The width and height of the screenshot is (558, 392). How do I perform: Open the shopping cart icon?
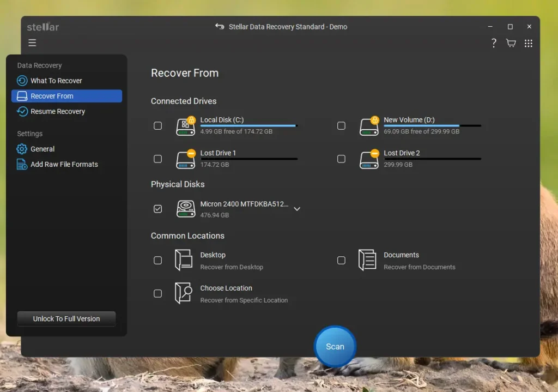click(x=511, y=43)
